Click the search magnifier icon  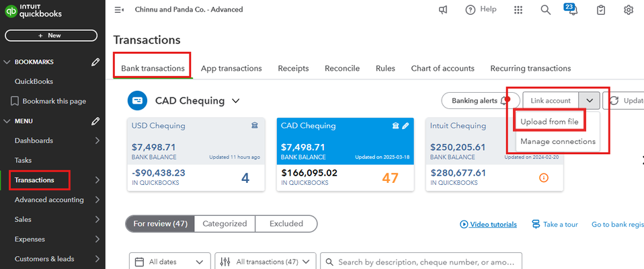pyautogui.click(x=546, y=9)
